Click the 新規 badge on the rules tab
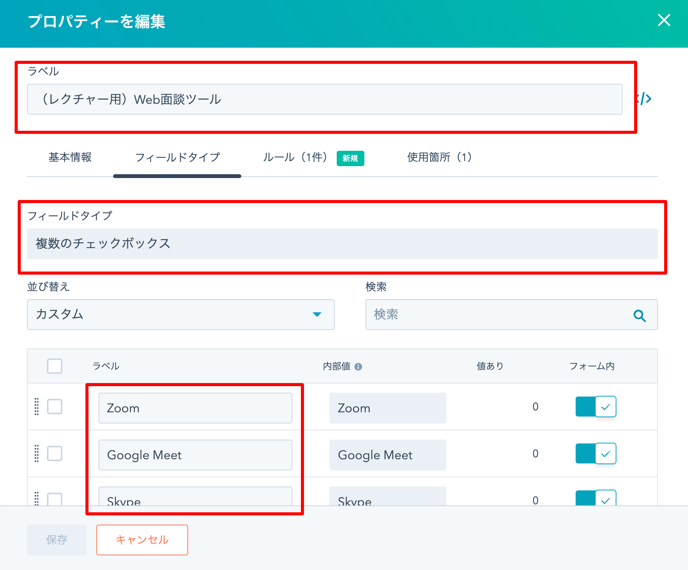 [351, 158]
